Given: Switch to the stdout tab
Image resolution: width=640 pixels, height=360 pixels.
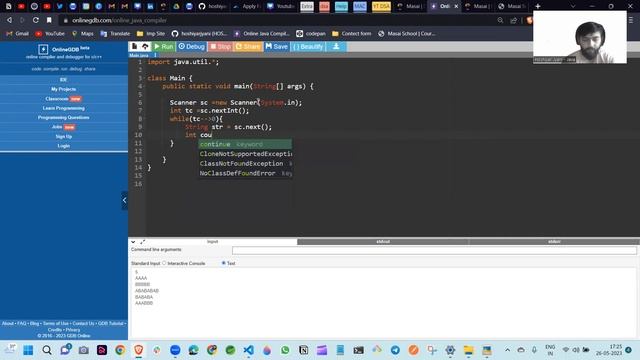Looking at the screenshot, I should [x=383, y=242].
